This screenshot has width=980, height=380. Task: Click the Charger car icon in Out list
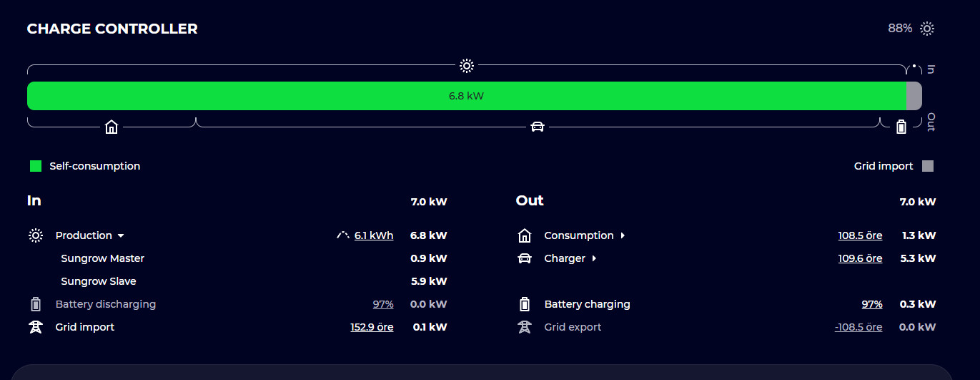click(525, 258)
